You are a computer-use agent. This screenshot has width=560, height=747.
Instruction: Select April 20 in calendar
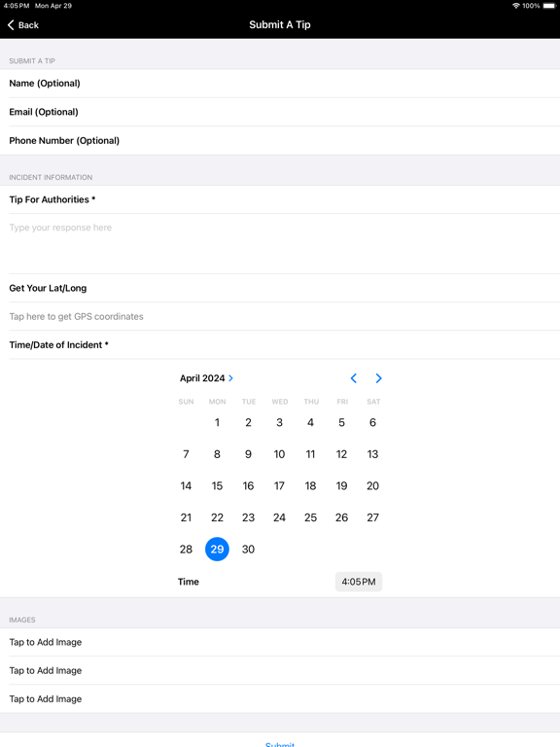tap(373, 486)
